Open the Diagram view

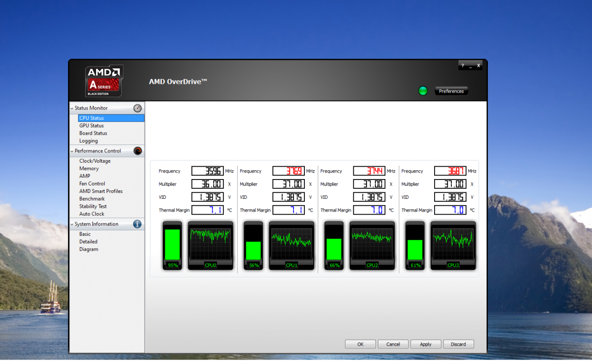click(x=89, y=249)
